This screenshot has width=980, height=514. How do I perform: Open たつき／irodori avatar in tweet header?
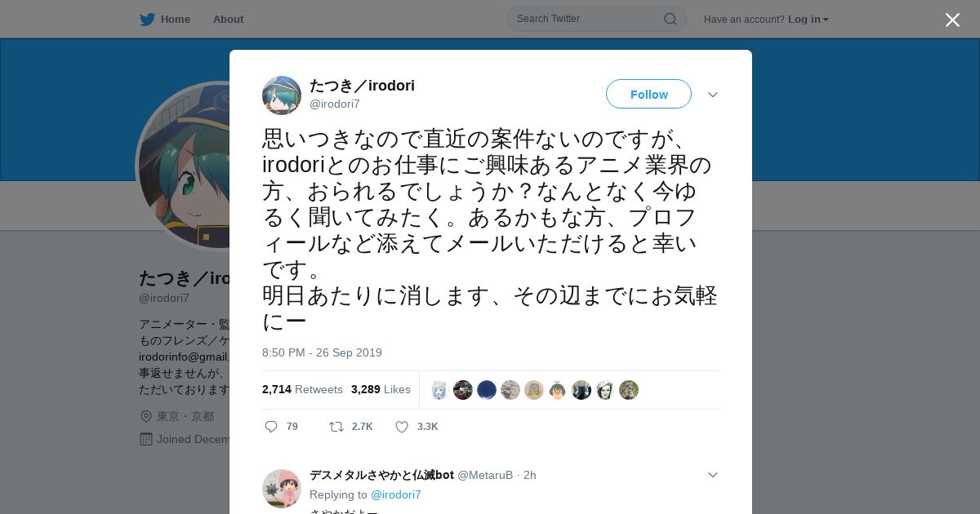point(282,95)
